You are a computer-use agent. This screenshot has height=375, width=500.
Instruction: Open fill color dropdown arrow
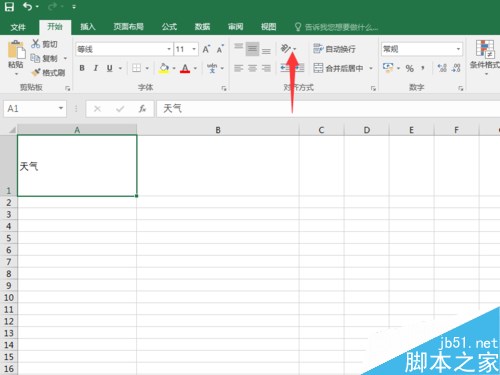coord(174,69)
